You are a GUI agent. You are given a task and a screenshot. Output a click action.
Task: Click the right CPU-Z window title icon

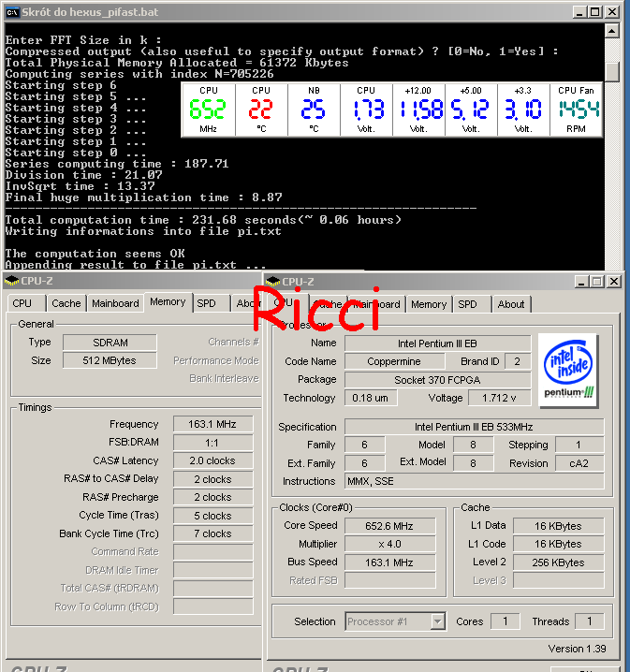272,282
